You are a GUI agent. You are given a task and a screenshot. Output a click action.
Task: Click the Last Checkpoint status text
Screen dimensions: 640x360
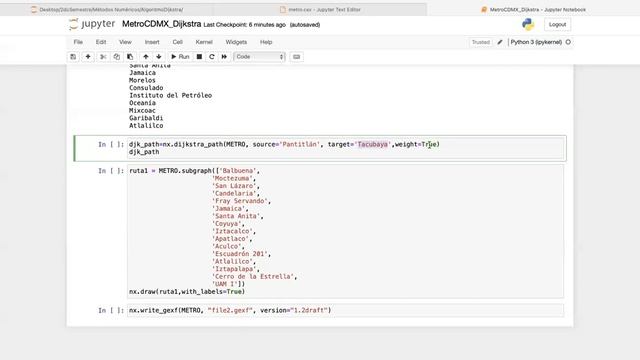244,25
